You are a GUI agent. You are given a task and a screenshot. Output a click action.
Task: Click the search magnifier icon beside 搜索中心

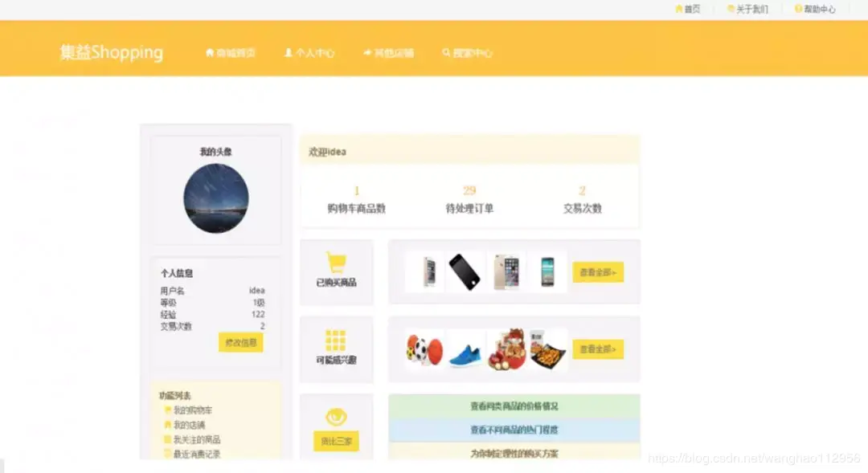pyautogui.click(x=446, y=53)
